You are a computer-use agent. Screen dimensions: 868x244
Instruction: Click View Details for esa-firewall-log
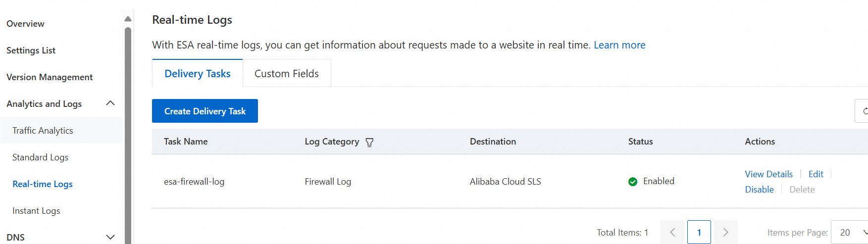tap(768, 174)
